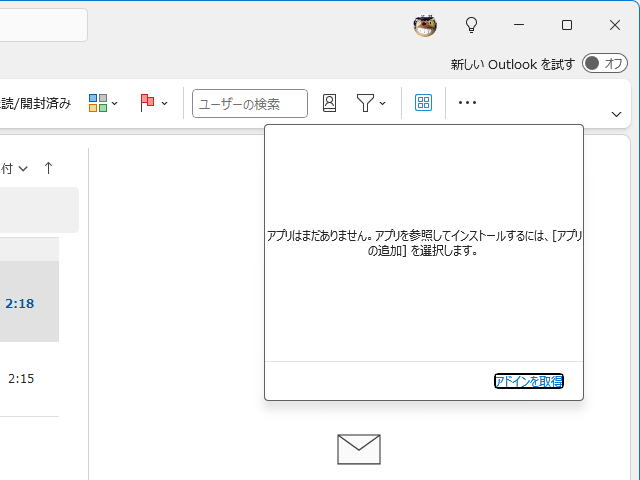
Task: Click the search box at top
Action: pos(43,25)
